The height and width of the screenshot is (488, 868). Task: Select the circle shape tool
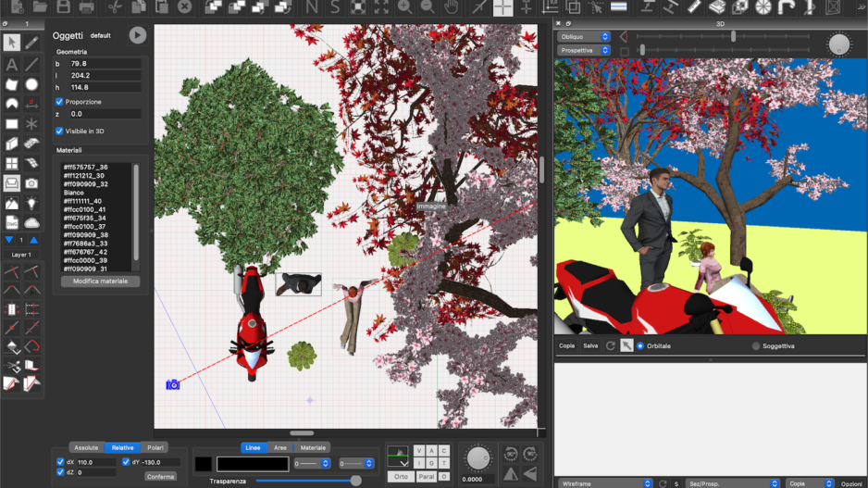(32, 84)
